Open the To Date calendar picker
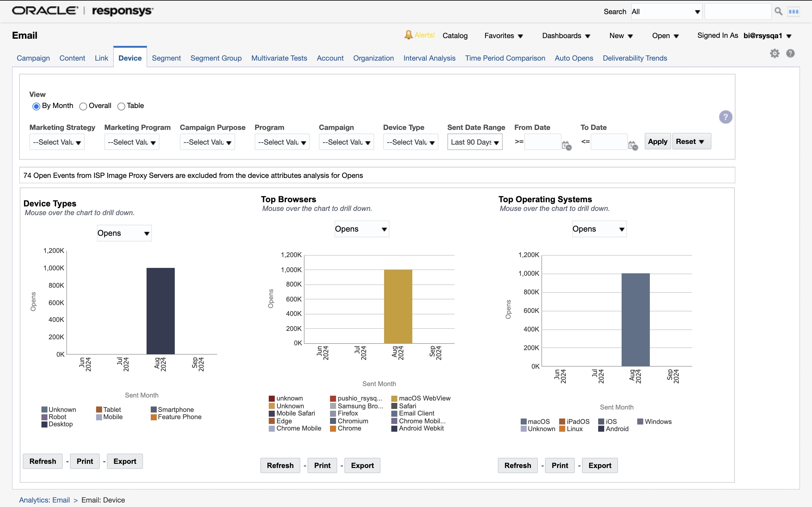The image size is (812, 507). 633,145
